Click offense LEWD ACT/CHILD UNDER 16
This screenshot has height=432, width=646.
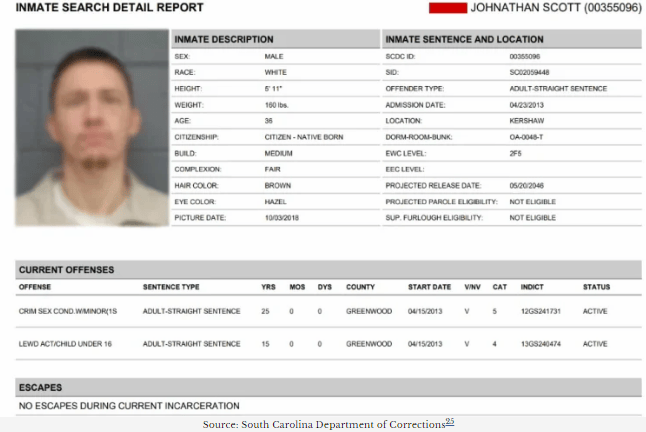(x=65, y=344)
